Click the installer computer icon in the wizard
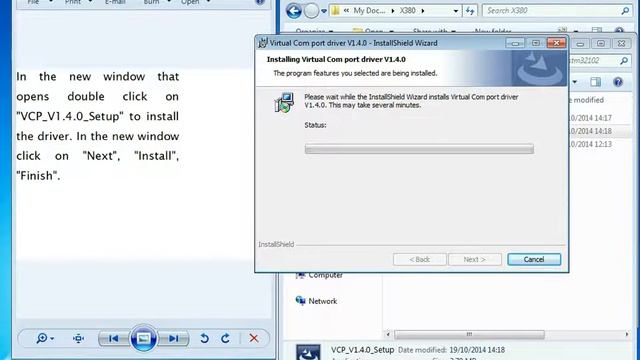 click(284, 102)
